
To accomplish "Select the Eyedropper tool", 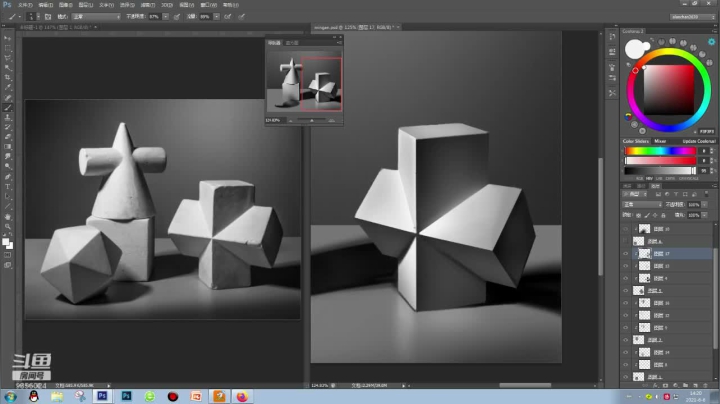I will [x=8, y=87].
